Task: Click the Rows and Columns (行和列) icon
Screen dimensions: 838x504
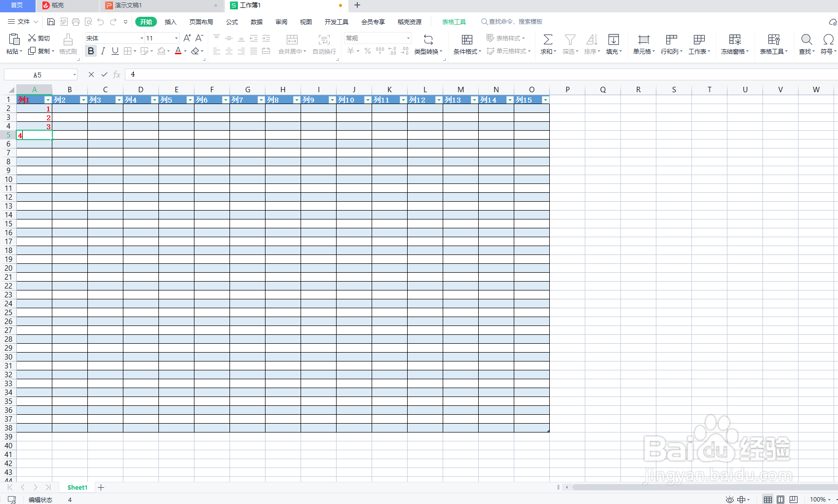Action: pos(671,39)
